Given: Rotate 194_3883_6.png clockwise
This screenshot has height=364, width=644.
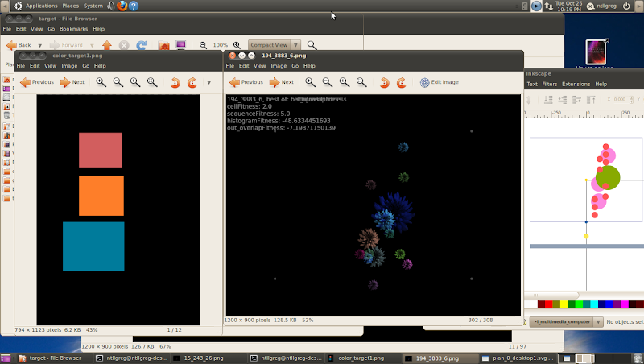Looking at the screenshot, I should (402, 82).
